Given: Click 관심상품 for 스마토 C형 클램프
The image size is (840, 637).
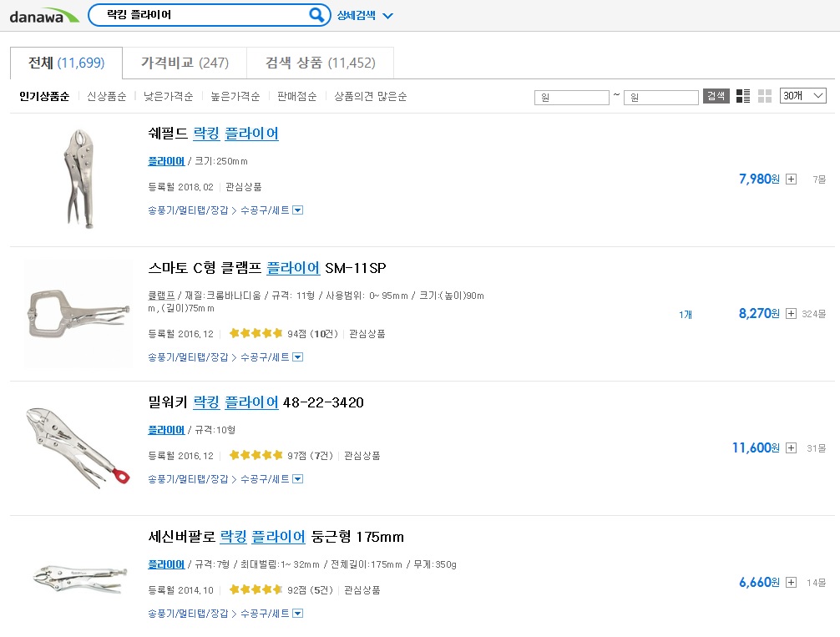Looking at the screenshot, I should 367,334.
